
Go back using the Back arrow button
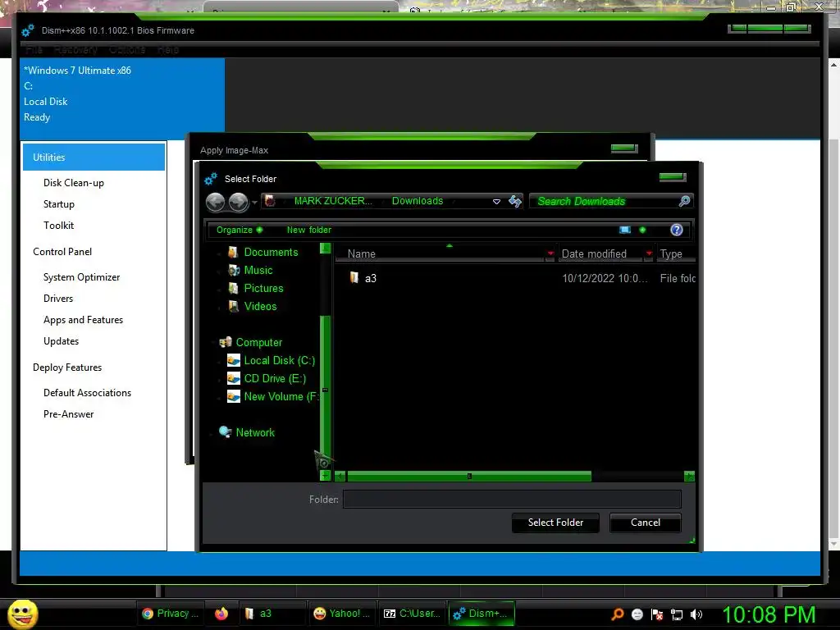216,202
